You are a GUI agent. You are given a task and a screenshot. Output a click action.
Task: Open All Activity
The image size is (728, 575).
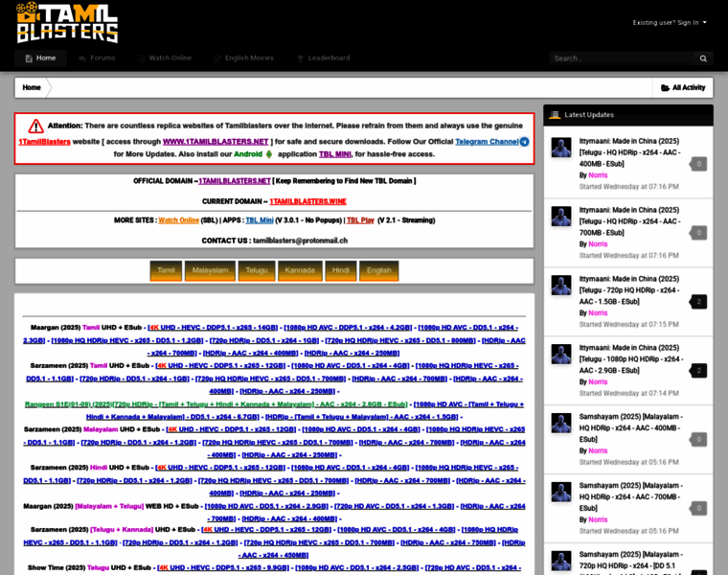coord(683,87)
